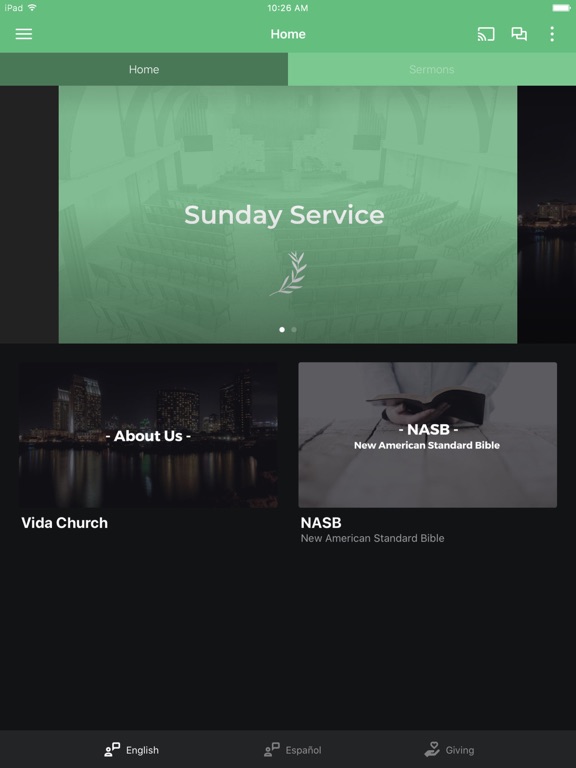Open the NASB Bible thumbnail
Viewport: 576px width, 768px height.
point(428,435)
